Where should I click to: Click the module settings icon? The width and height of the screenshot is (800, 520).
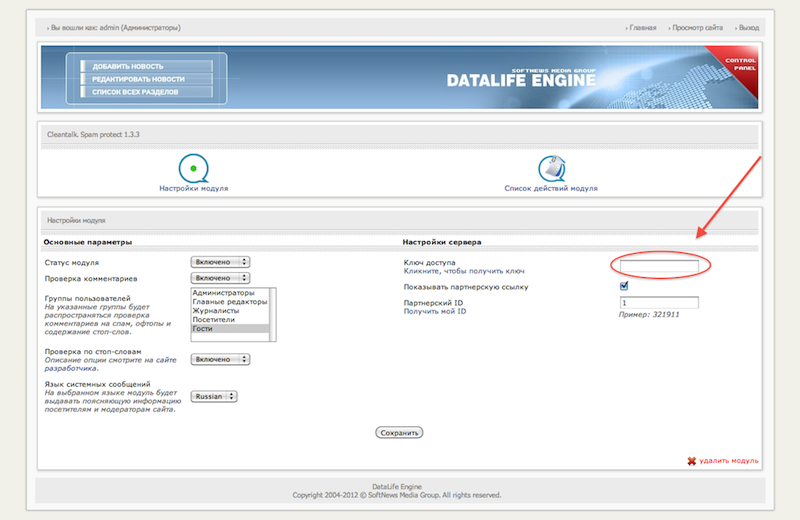pyautogui.click(x=193, y=167)
